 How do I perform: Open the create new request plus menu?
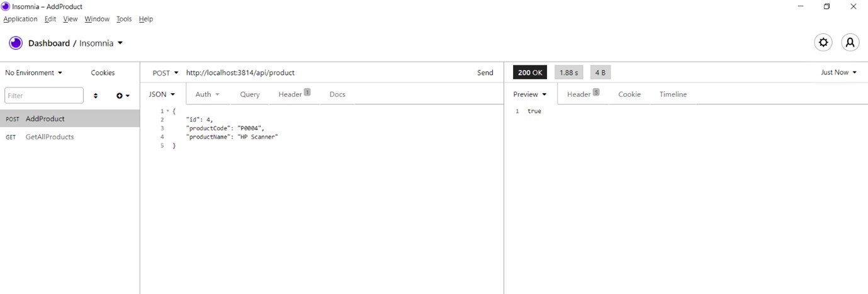tap(123, 96)
